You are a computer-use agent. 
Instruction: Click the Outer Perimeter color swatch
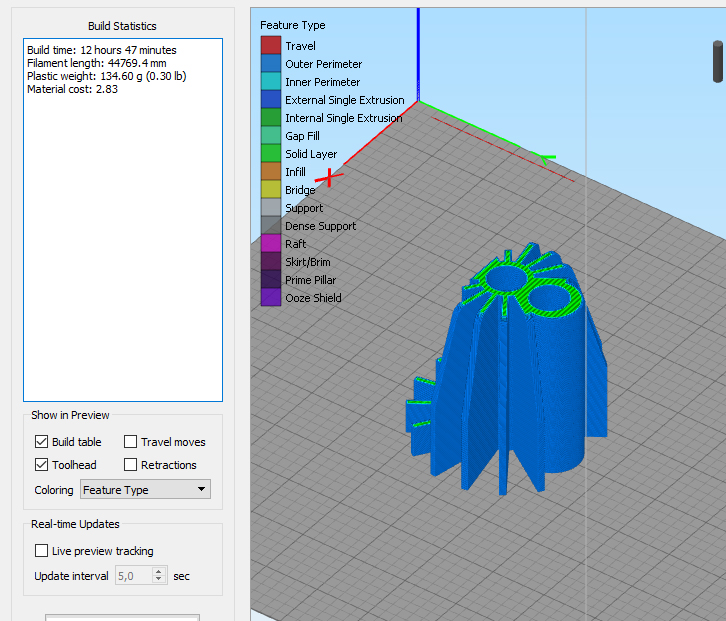(x=271, y=63)
